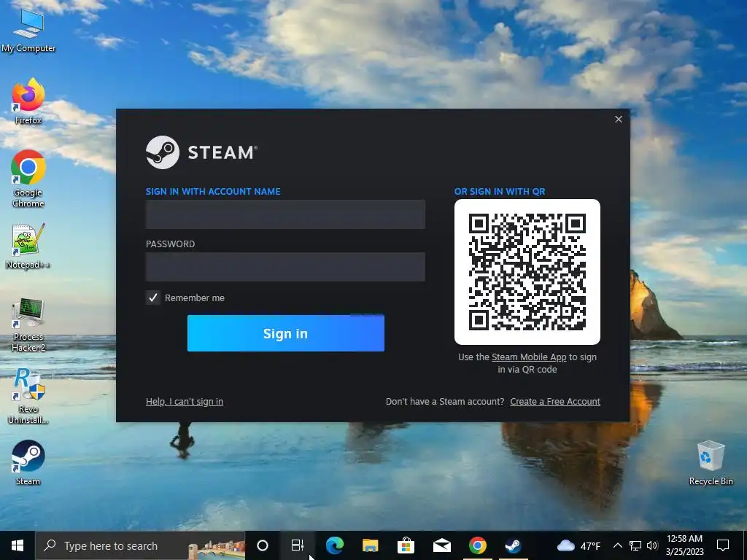Launch Firefox from desktop shortcut

28,101
